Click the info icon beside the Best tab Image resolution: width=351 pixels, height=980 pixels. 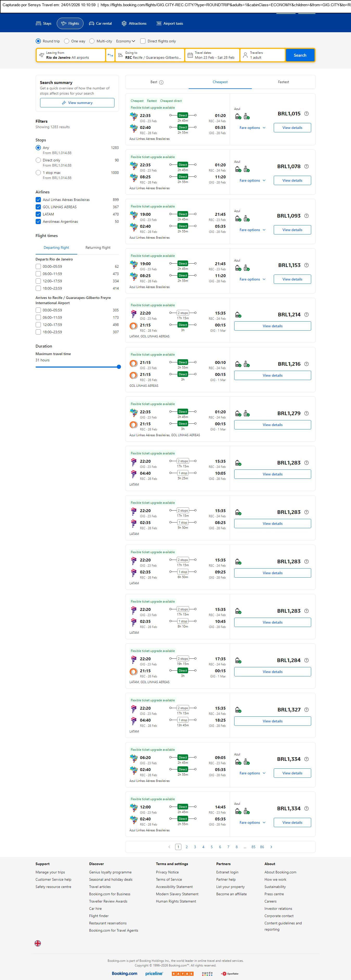161,82
